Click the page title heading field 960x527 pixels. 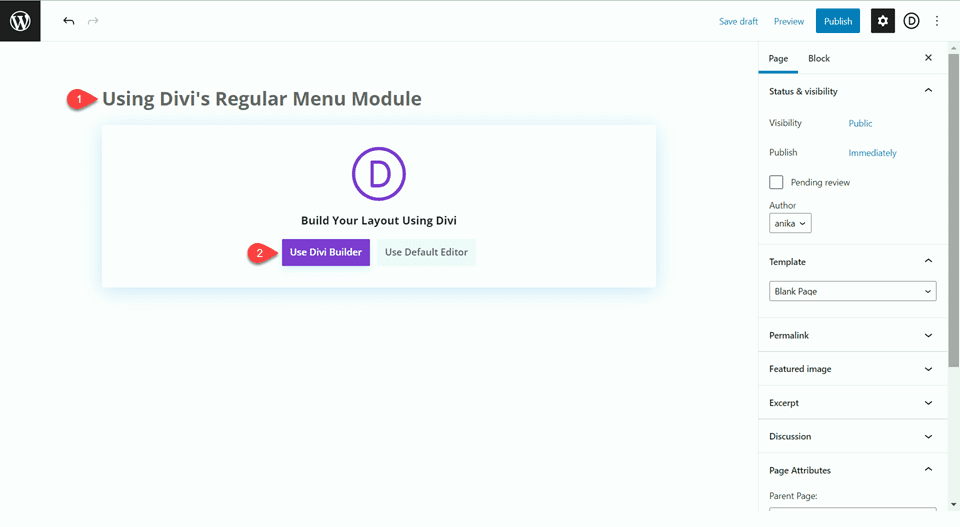(x=261, y=99)
